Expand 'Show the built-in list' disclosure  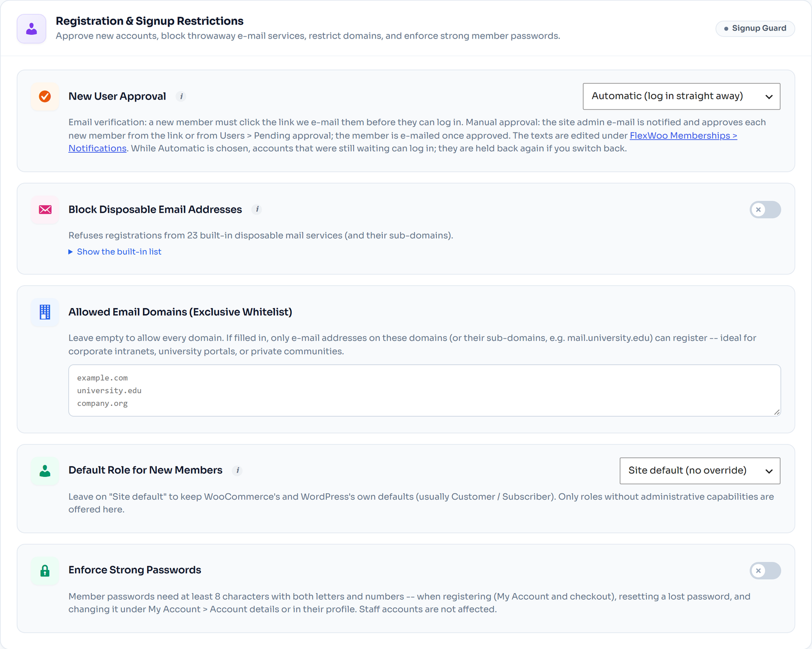point(115,252)
